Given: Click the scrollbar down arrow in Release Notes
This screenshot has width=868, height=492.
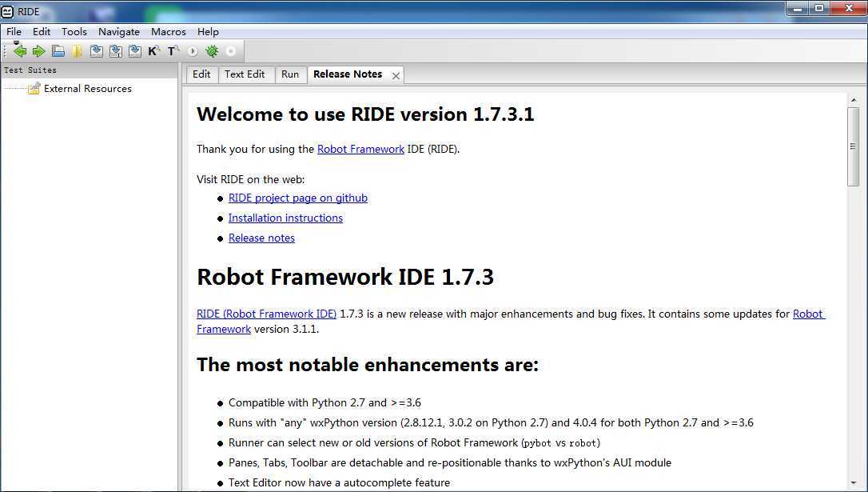Looking at the screenshot, I should point(854,484).
